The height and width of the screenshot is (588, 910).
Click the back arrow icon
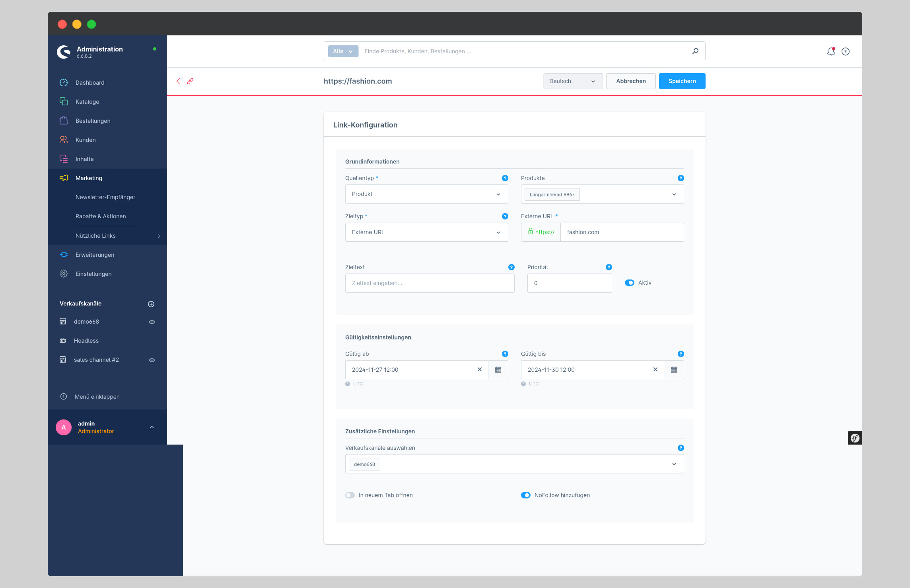coord(179,81)
